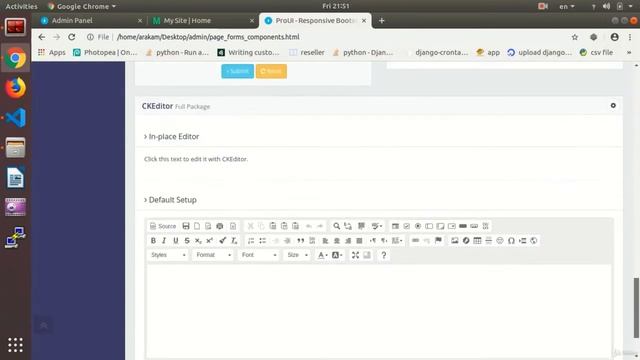Click the Insert Table icon
Viewport: 640px width, 360px height.
[477, 241]
